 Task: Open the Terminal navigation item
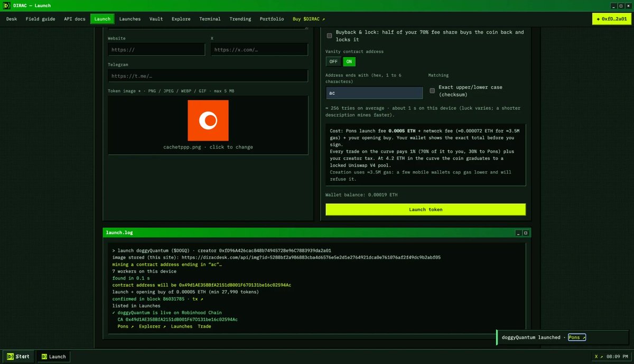click(210, 19)
